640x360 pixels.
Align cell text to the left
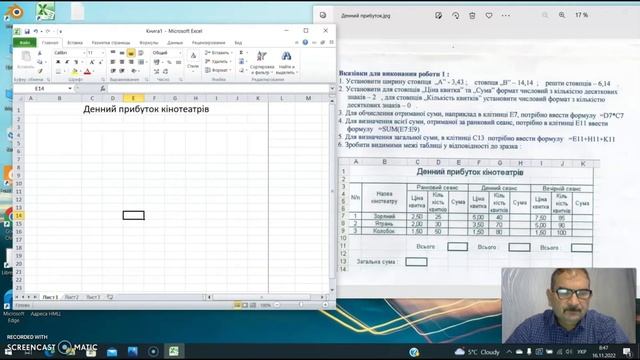click(x=113, y=62)
